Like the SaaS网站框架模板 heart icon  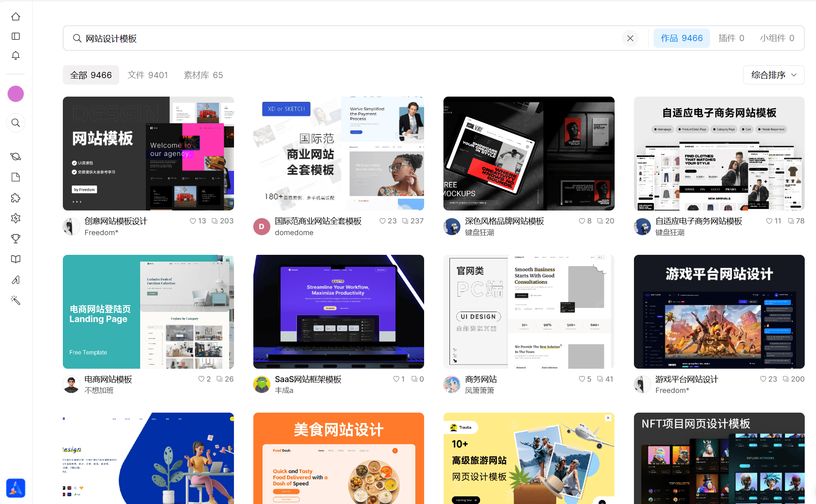(x=396, y=379)
